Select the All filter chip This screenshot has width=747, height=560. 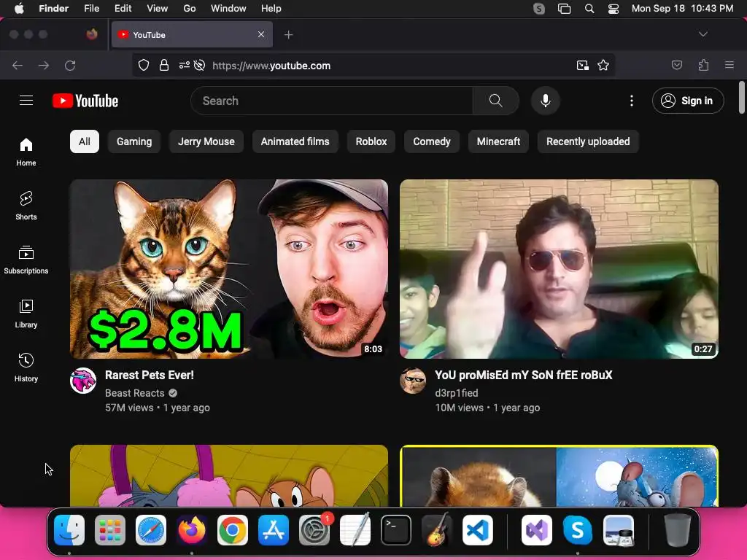[85, 141]
